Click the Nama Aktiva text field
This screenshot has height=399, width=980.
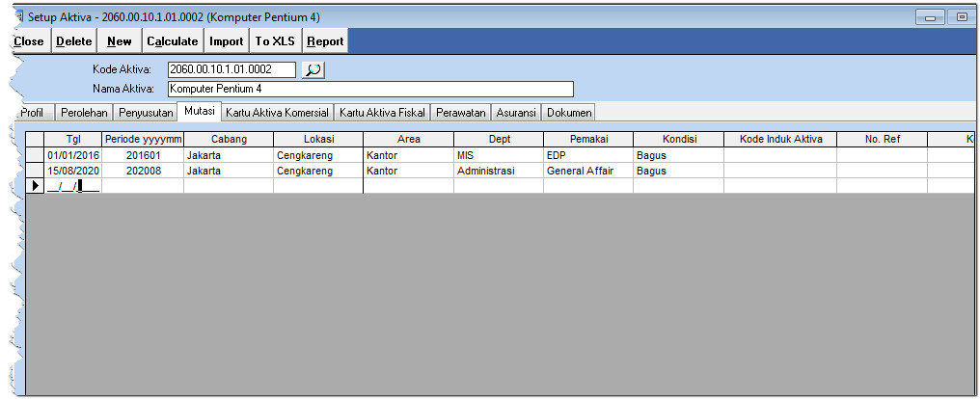pyautogui.click(x=369, y=90)
